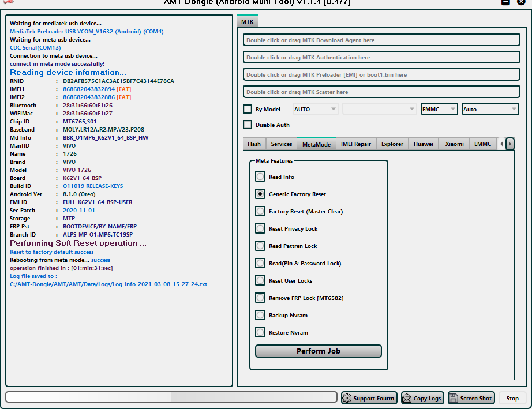Select Reset Privacy Lock option

click(x=260, y=228)
